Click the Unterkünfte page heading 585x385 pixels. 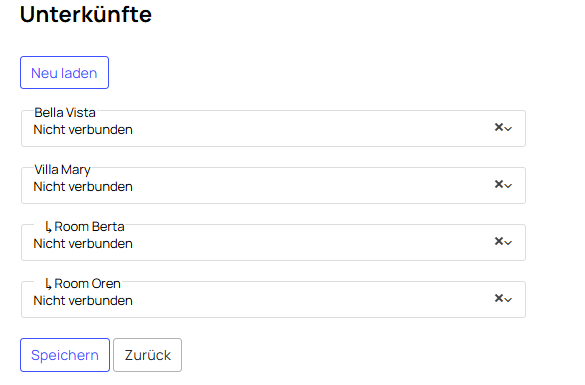tap(86, 15)
